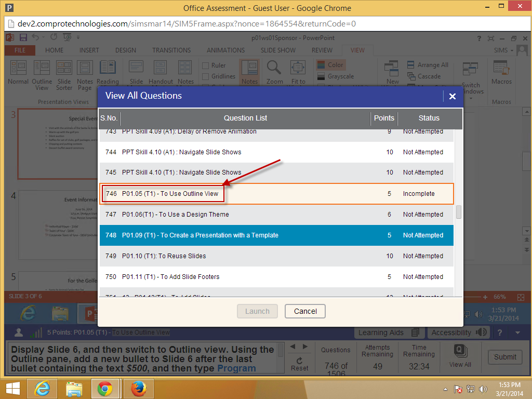Open the DESIGN ribbon tab

pyautogui.click(x=126, y=50)
